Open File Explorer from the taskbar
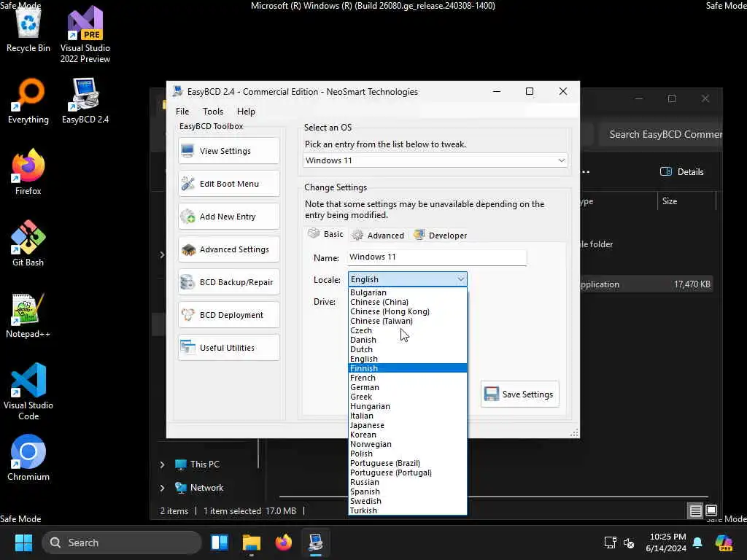 252,542
